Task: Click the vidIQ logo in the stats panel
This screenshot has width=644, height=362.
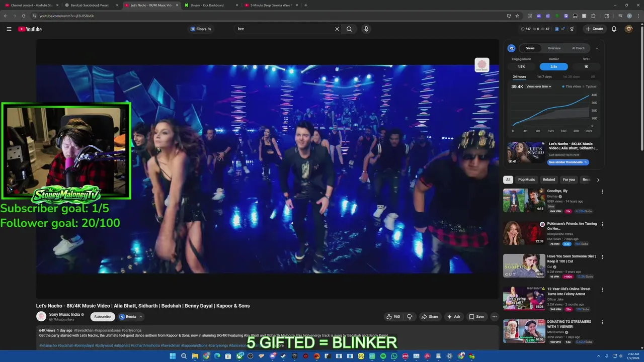Action: coord(511,48)
